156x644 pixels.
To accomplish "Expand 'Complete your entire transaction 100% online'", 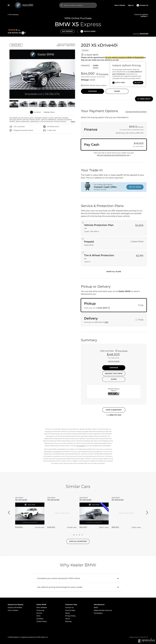I will click(78, 578).
